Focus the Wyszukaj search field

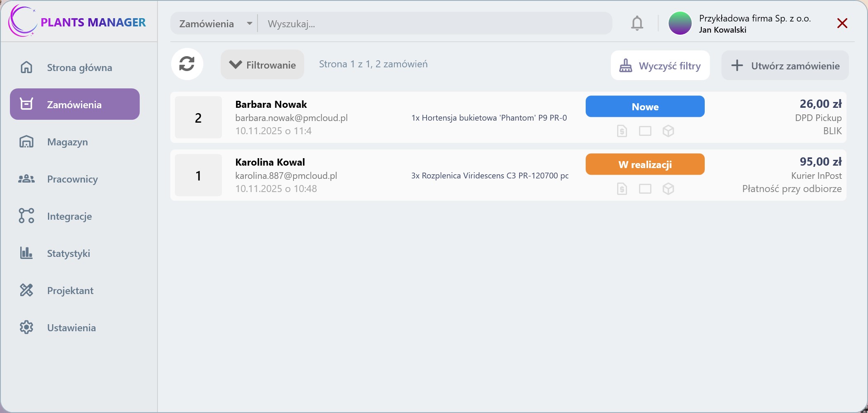coord(434,24)
